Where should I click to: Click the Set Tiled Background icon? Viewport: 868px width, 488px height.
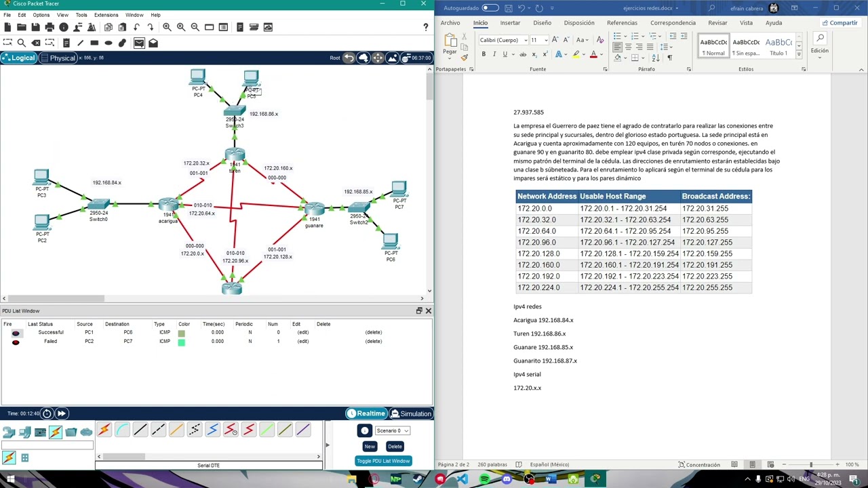[392, 58]
